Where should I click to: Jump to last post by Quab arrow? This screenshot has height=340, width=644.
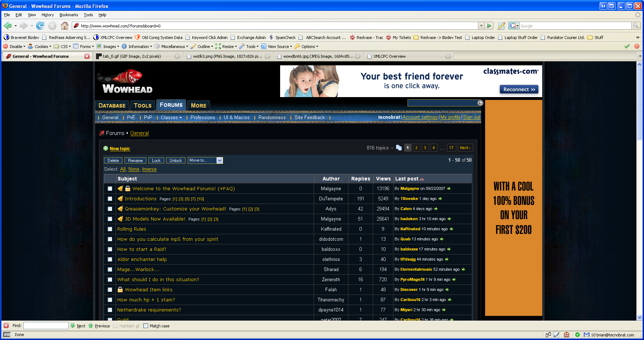[441, 239]
